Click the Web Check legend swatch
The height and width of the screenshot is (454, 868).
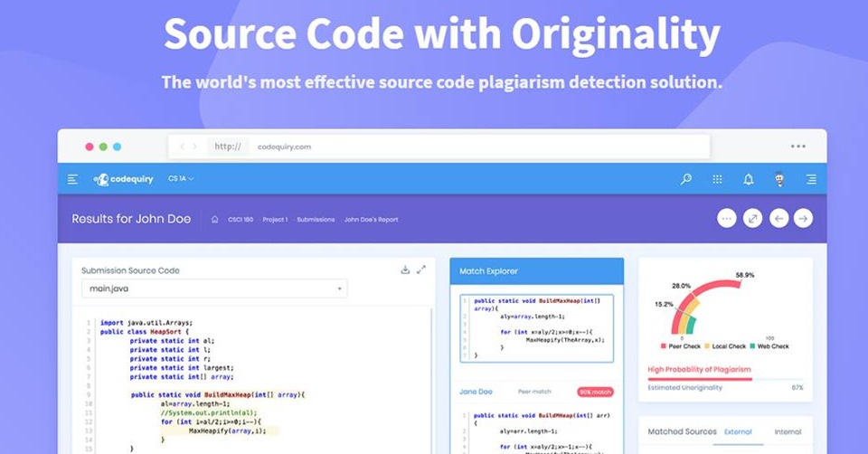(752, 346)
